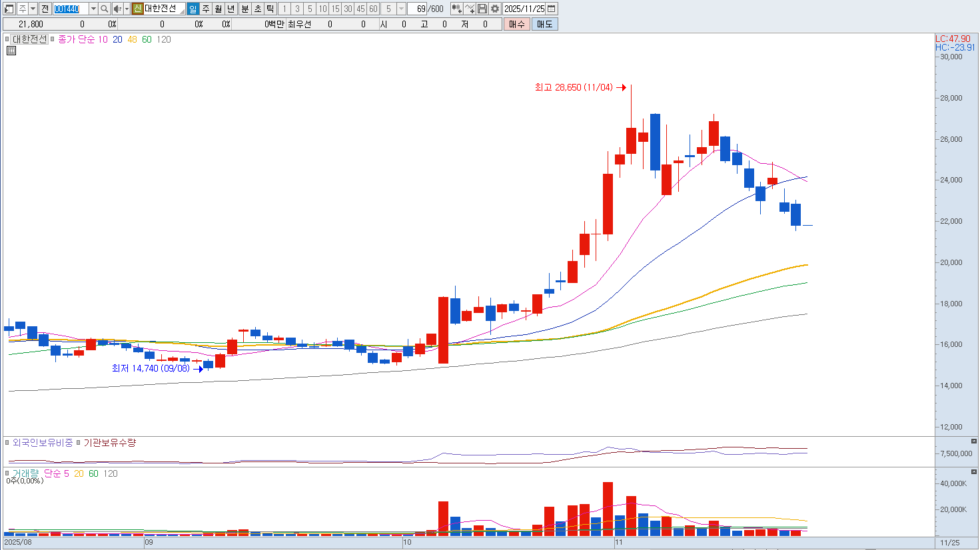Open the date picker calendar icon
The height and width of the screenshot is (550, 980).
click(552, 9)
